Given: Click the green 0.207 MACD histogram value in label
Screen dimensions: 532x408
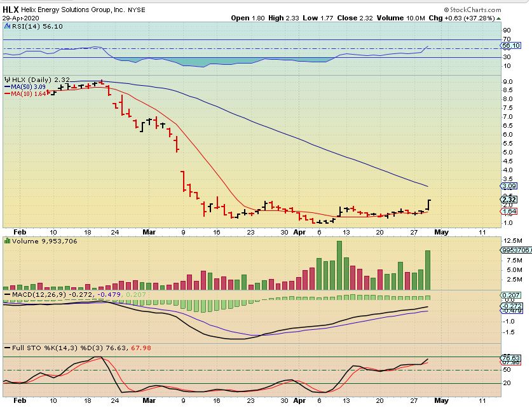Looking at the screenshot, I should pyautogui.click(x=136, y=294).
